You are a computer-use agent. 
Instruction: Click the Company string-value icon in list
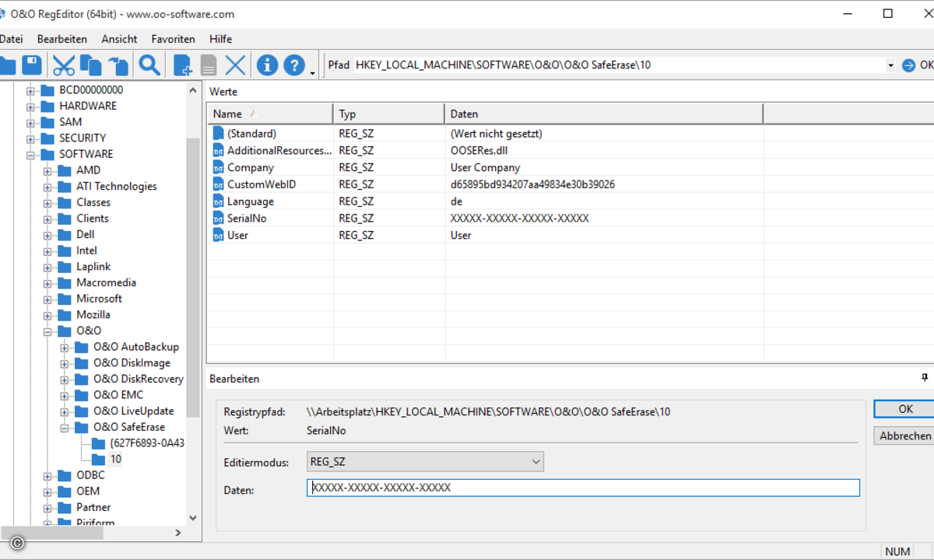tap(218, 168)
